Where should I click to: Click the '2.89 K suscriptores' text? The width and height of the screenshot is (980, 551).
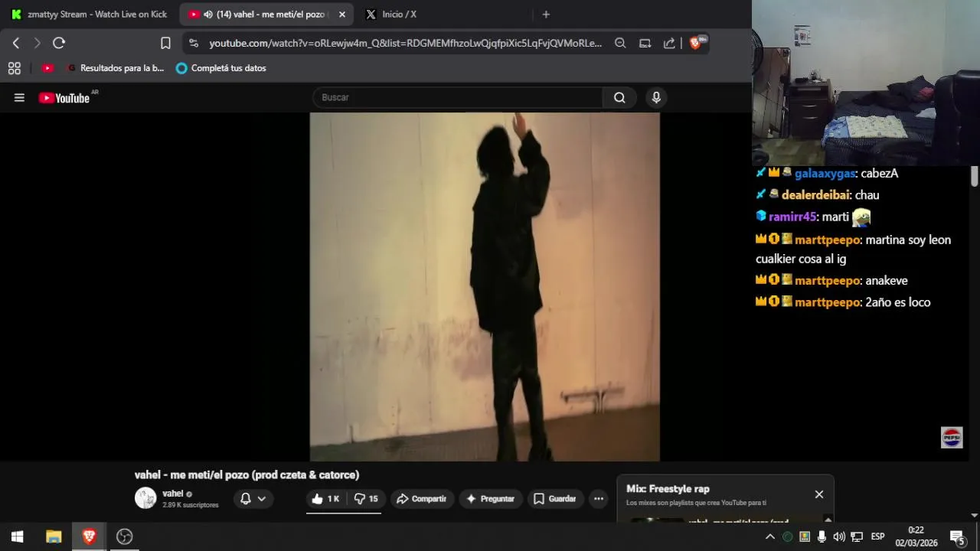[x=191, y=505]
